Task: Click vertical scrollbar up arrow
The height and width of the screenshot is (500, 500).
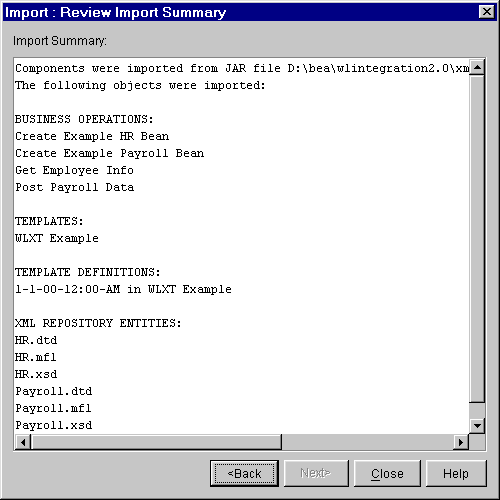Action: point(477,68)
